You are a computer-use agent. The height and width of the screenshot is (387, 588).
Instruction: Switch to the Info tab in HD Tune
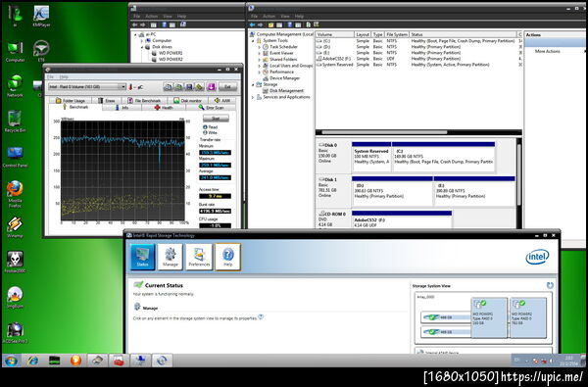click(122, 108)
